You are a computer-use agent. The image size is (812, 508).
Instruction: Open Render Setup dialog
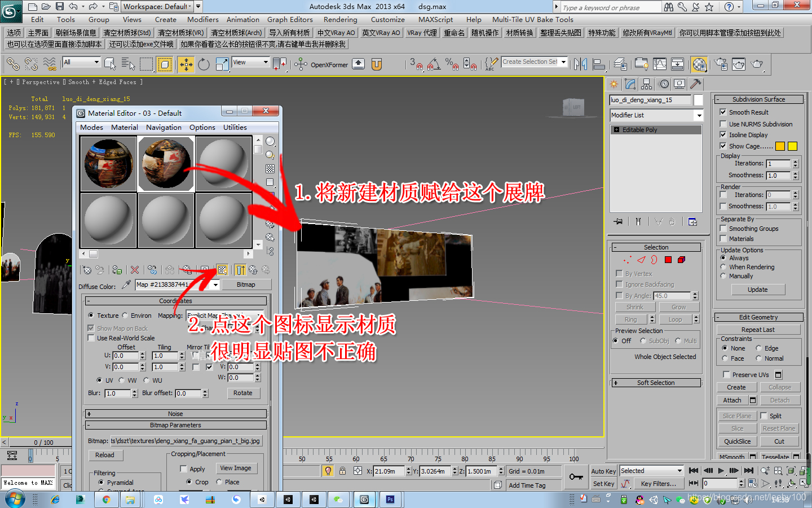pyautogui.click(x=721, y=64)
